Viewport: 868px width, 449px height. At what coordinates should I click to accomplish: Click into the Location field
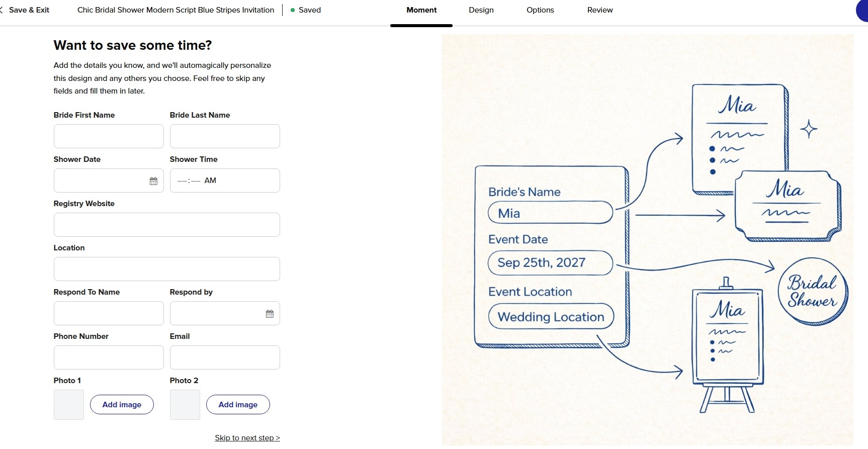coord(167,269)
